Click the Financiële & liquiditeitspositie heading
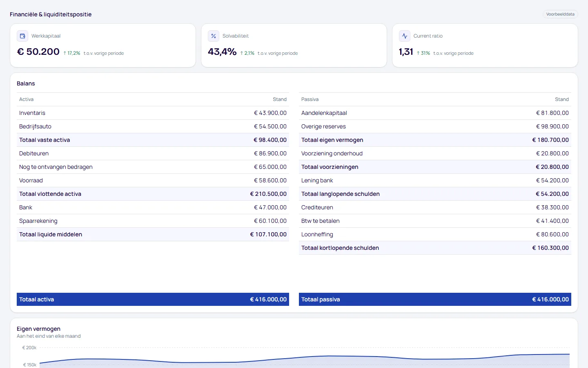The width and height of the screenshot is (588, 368). pyautogui.click(x=51, y=14)
